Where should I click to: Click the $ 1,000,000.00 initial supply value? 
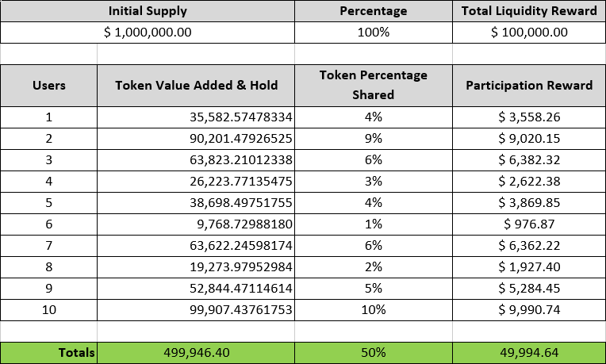tap(148, 33)
